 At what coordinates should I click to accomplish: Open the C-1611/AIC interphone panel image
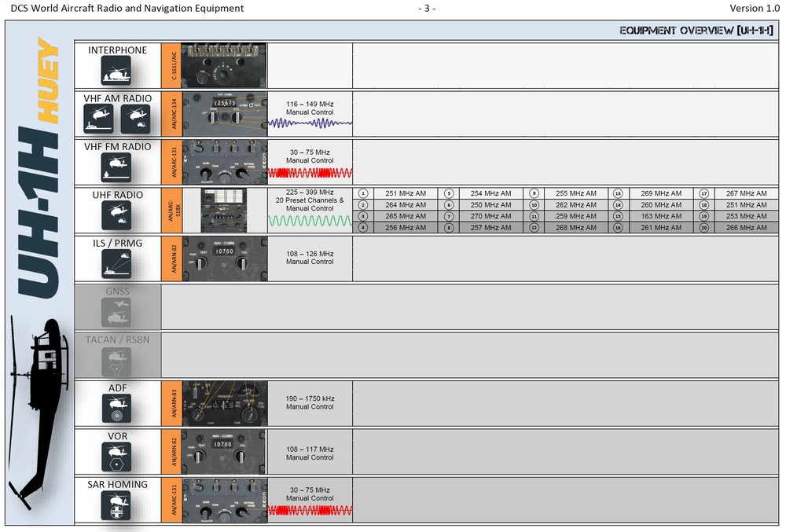point(223,66)
